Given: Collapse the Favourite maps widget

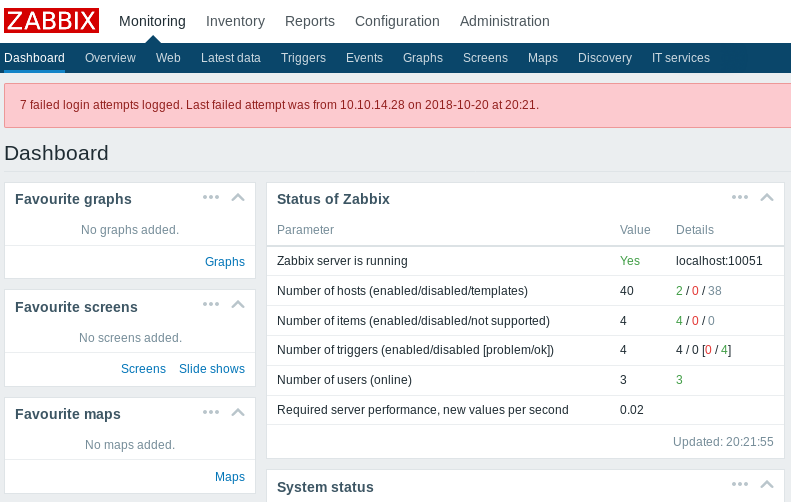Looking at the screenshot, I should (x=238, y=412).
